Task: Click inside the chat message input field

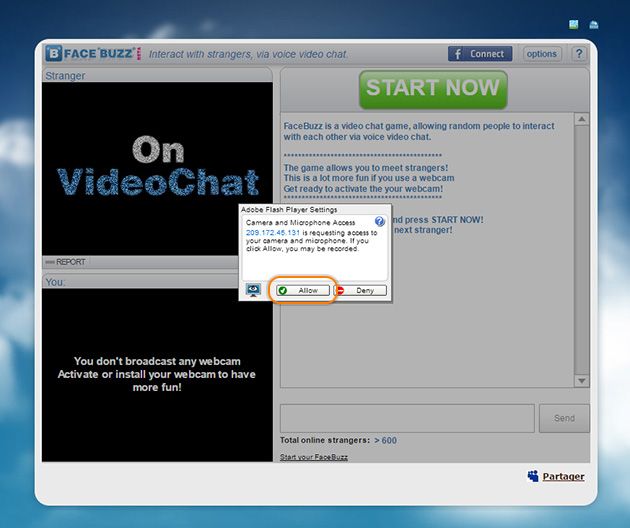Action: (x=406, y=418)
